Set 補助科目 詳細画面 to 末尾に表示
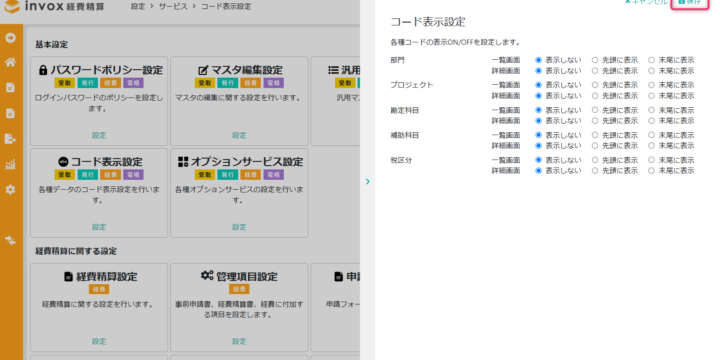The image size is (720, 360). click(x=652, y=146)
